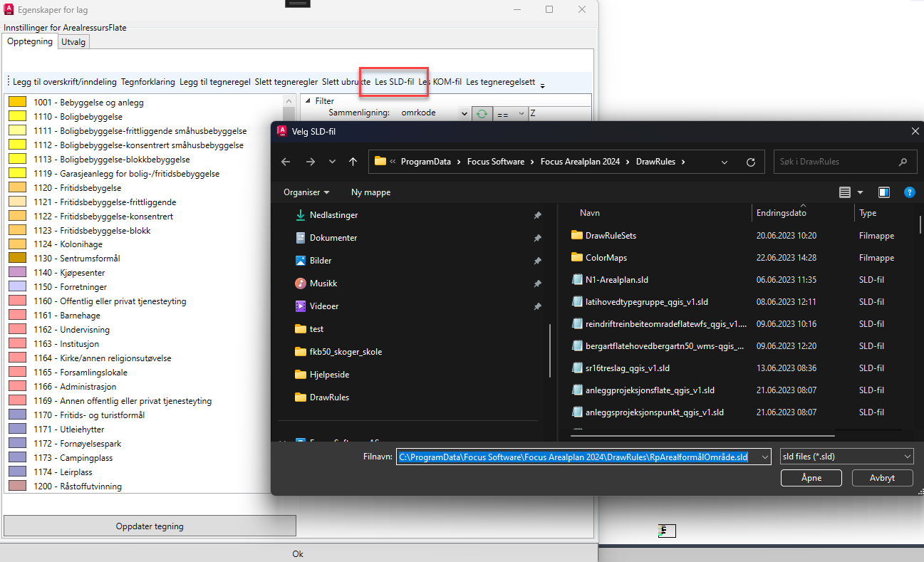924x562 pixels.
Task: Open Musikk in the navigation pane
Action: [323, 283]
